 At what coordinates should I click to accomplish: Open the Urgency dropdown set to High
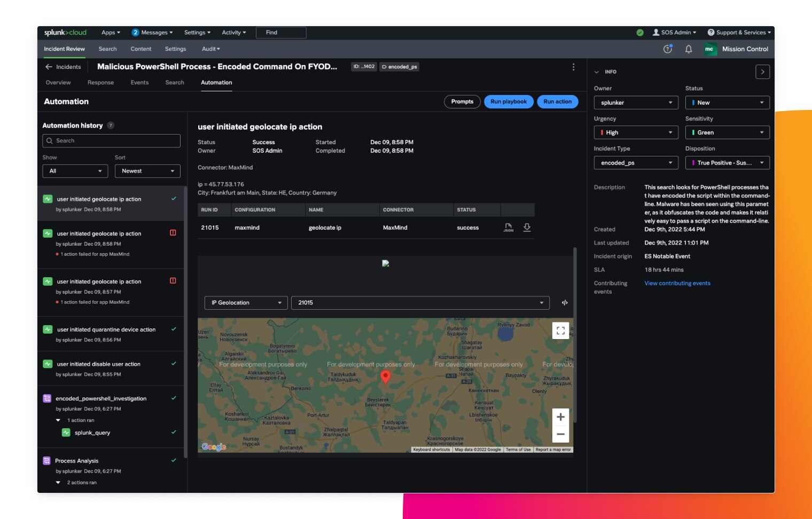tap(636, 132)
